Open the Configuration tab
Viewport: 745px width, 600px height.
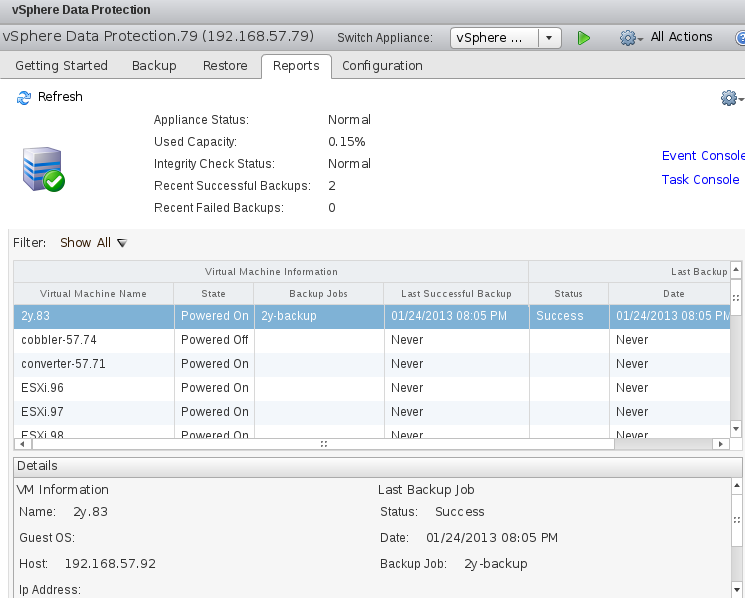(382, 66)
